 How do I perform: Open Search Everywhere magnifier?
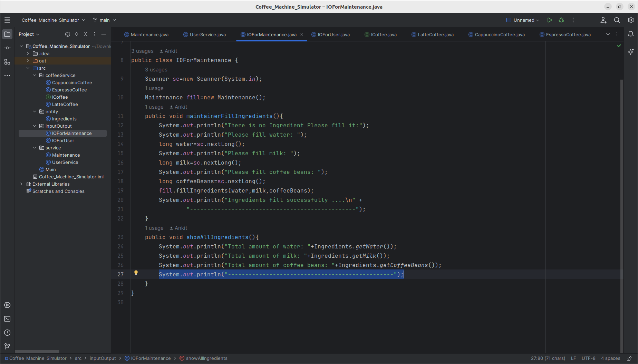(x=617, y=20)
